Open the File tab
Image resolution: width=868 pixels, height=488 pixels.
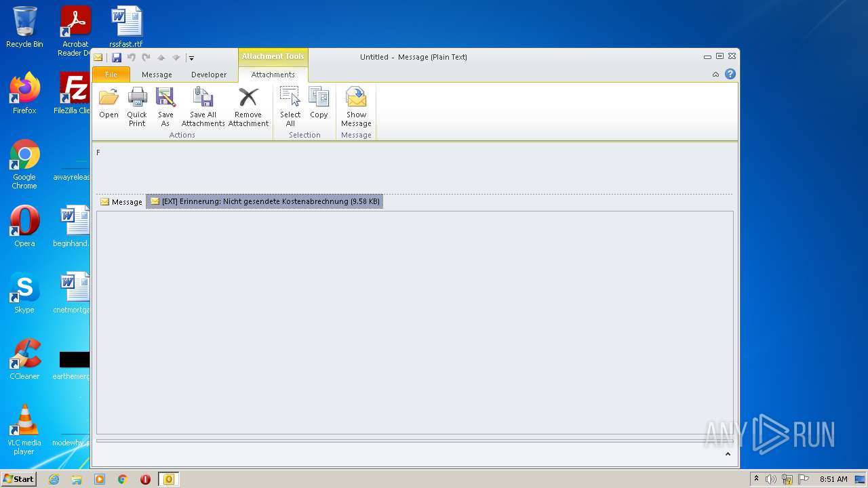[x=111, y=75]
